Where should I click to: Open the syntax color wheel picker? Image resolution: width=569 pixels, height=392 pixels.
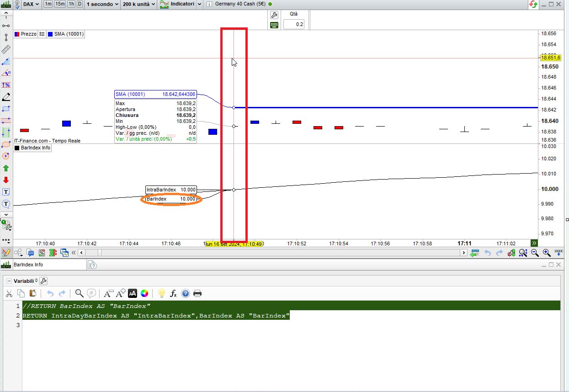click(144, 293)
